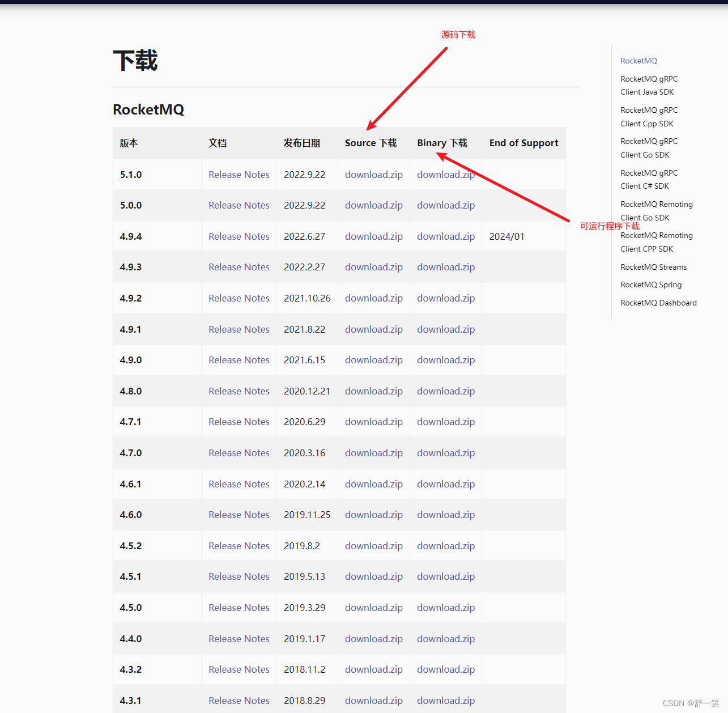Select release date 2022.6.27
The width and height of the screenshot is (728, 713).
click(304, 236)
